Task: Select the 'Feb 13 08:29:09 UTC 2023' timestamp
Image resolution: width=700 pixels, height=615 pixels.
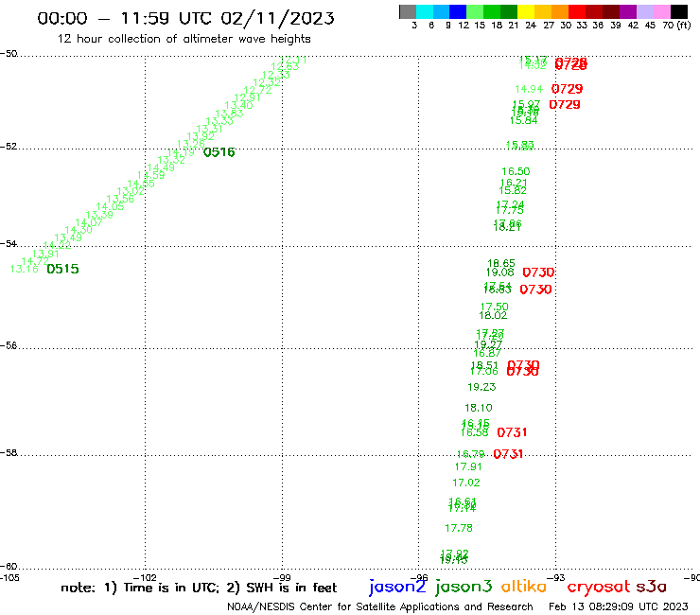Action: tap(619, 606)
